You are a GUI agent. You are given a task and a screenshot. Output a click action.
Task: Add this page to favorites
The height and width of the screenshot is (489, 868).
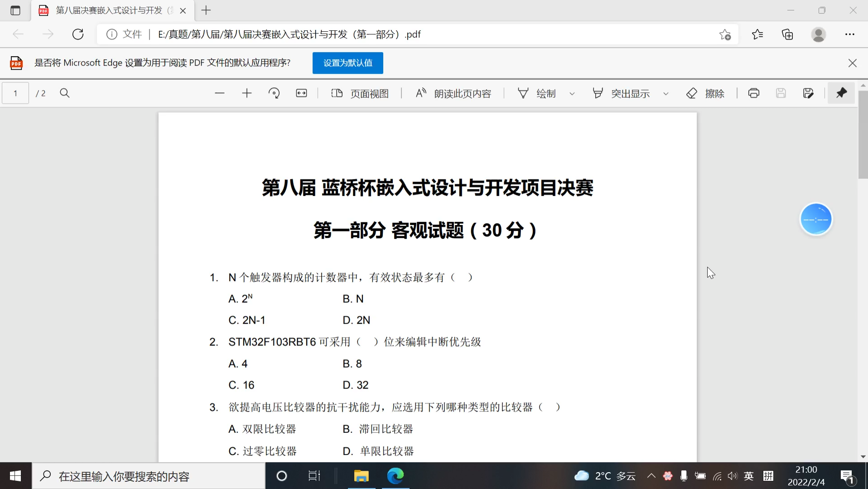725,34
